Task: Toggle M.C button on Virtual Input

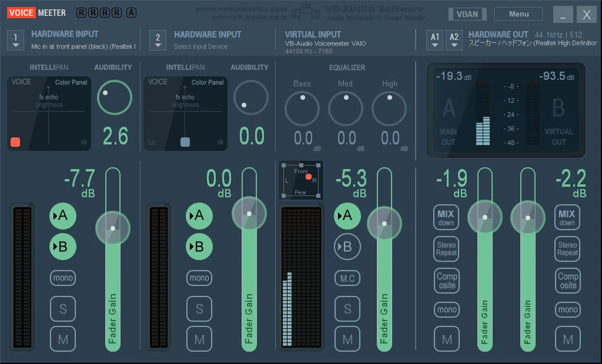Action: [x=347, y=278]
